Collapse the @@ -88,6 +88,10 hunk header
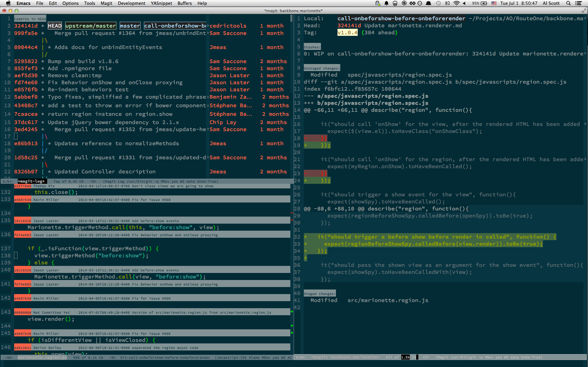This screenshot has height=367, width=588. point(386,209)
